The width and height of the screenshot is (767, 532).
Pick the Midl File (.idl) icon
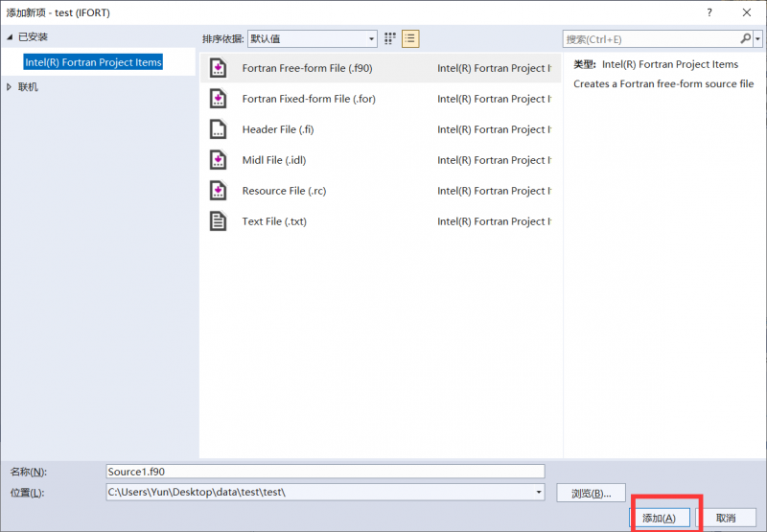pyautogui.click(x=219, y=160)
